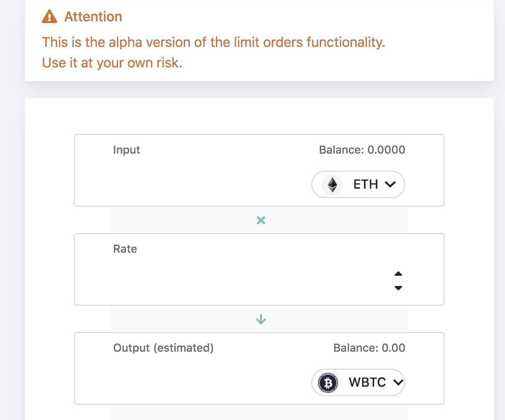
Task: Click the multiply cross icon below Input
Action: click(261, 220)
